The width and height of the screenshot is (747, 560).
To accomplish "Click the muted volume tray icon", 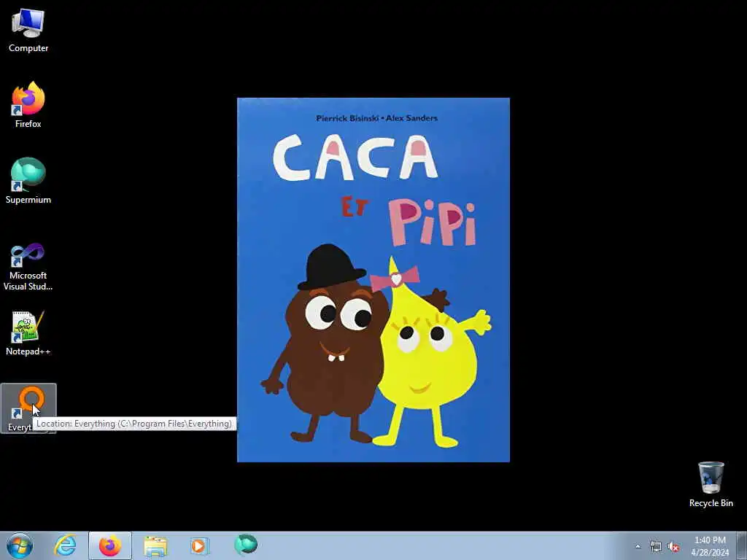I will tap(673, 547).
